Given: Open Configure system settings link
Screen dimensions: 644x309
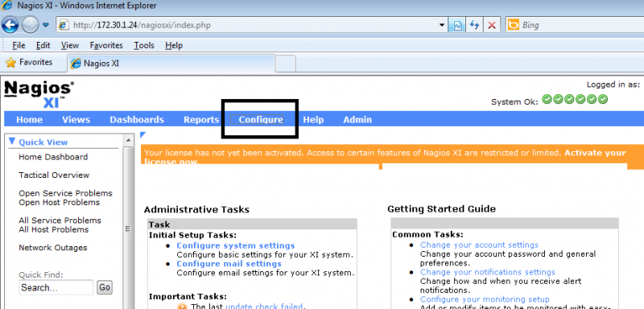Looking at the screenshot, I should click(236, 245).
